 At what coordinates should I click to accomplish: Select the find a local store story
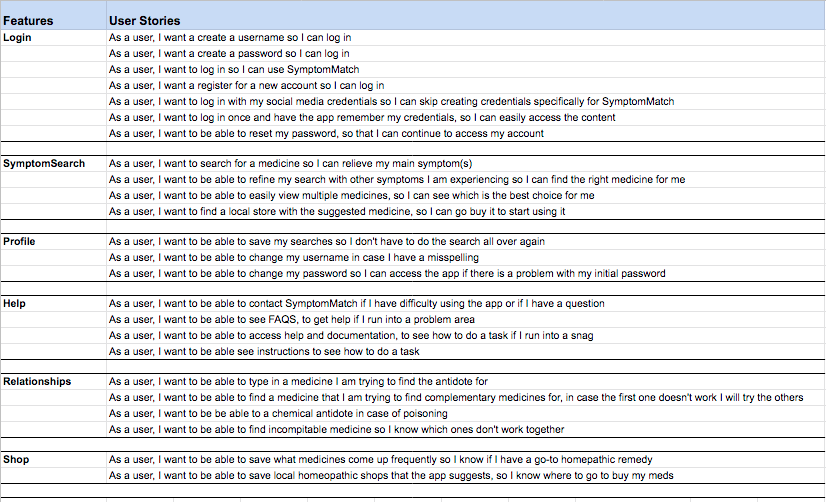coord(466,212)
